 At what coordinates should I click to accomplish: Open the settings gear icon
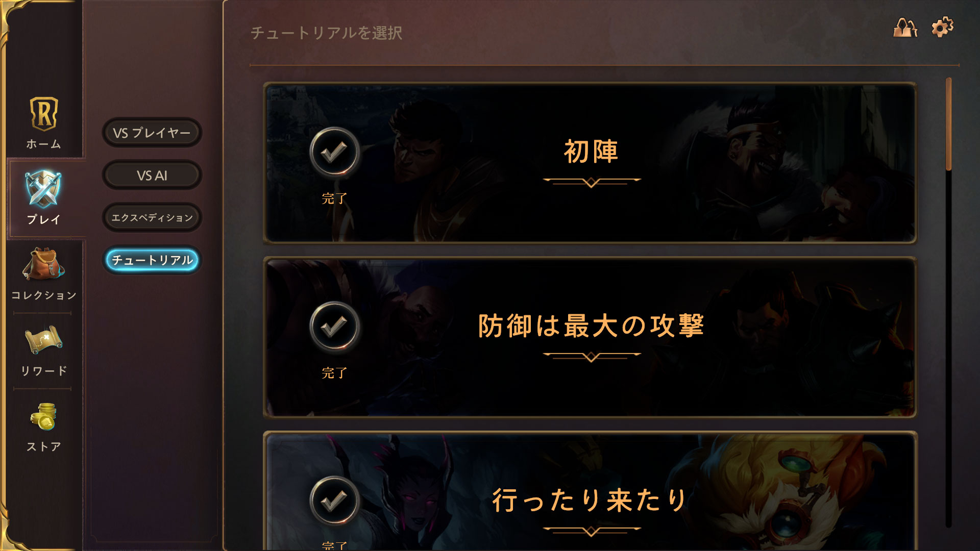tap(942, 27)
